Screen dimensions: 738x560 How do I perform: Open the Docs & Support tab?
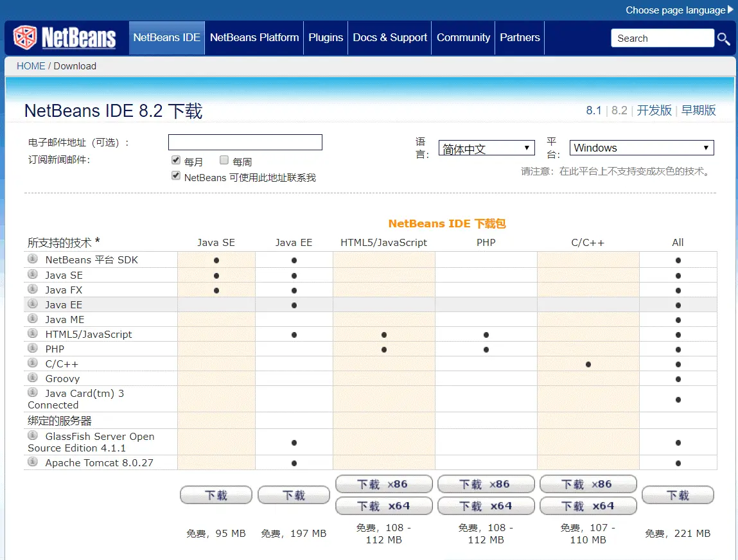coord(390,38)
